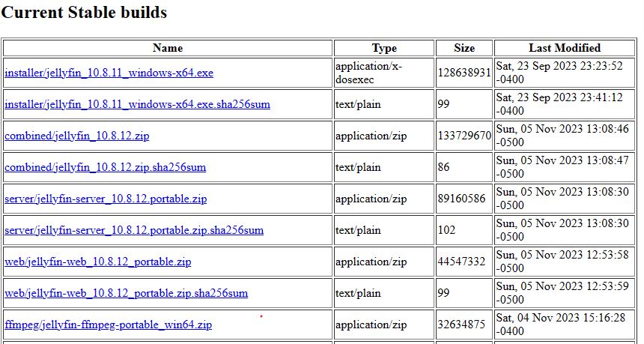Select the 128638931 size value
Image resolution: width=644 pixels, height=344 pixels.
pyautogui.click(x=464, y=73)
